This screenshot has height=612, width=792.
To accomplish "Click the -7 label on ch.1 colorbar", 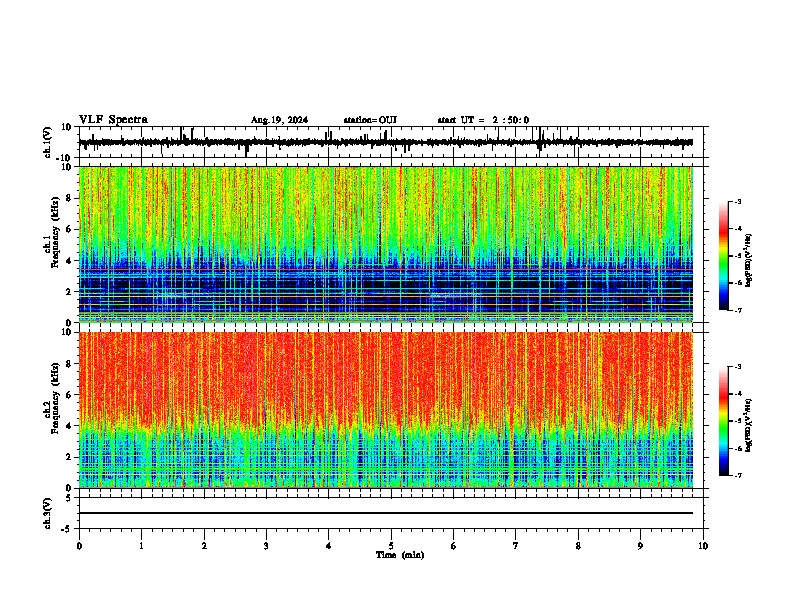I will point(738,310).
